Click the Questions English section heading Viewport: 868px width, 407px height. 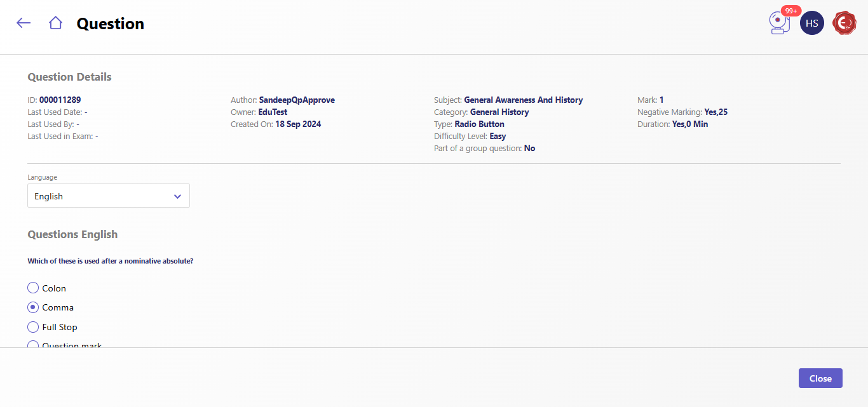pos(72,234)
